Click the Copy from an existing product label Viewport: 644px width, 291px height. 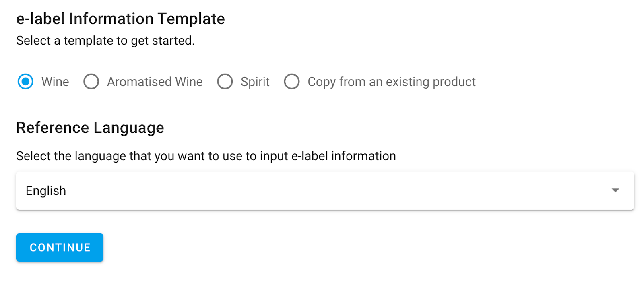[391, 82]
